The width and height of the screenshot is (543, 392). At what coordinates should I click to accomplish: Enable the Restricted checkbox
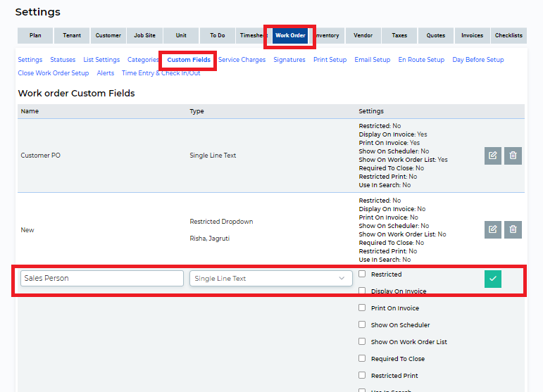(362, 274)
